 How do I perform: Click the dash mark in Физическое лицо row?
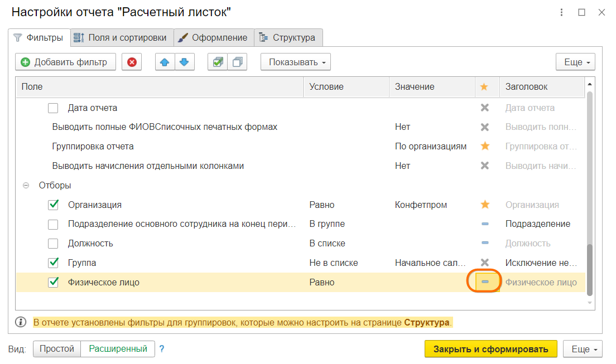tap(485, 282)
